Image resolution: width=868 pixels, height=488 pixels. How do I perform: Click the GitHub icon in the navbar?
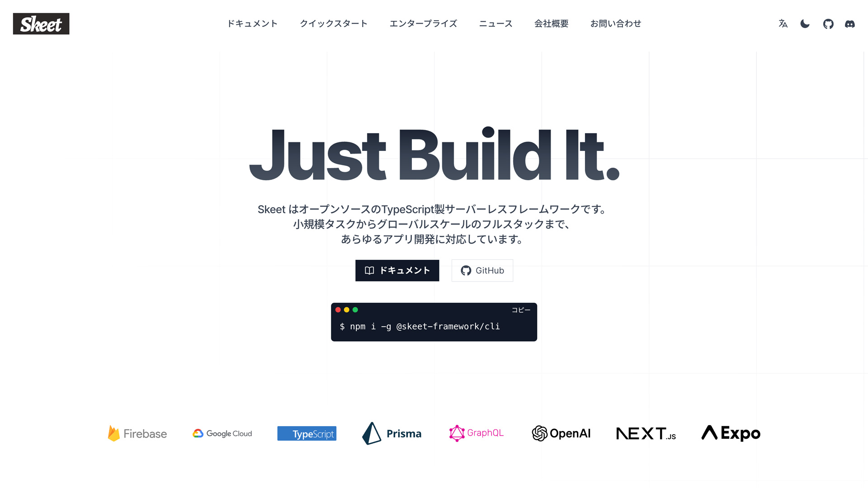tap(828, 24)
